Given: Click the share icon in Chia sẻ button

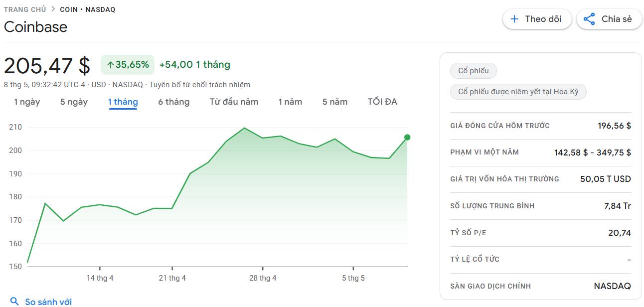Looking at the screenshot, I should (589, 19).
